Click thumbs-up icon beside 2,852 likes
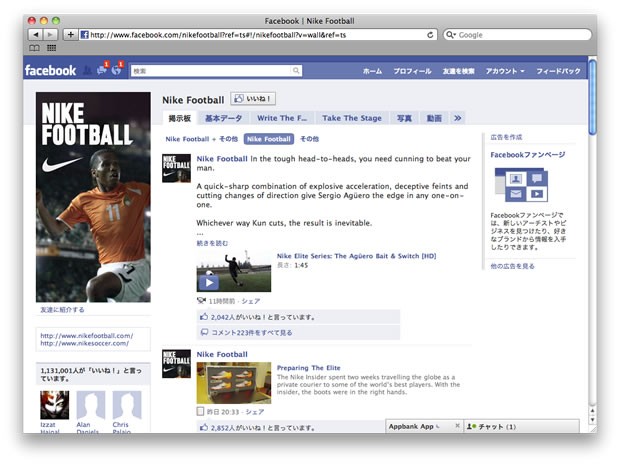620x465 pixels. pos(204,427)
